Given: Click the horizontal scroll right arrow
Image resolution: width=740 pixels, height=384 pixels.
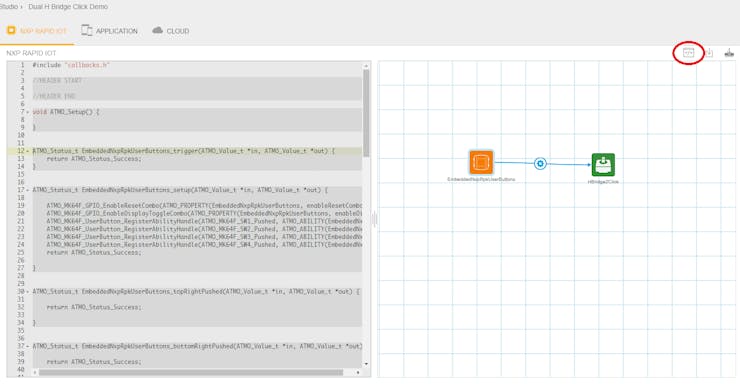Looking at the screenshot, I should (358, 372).
